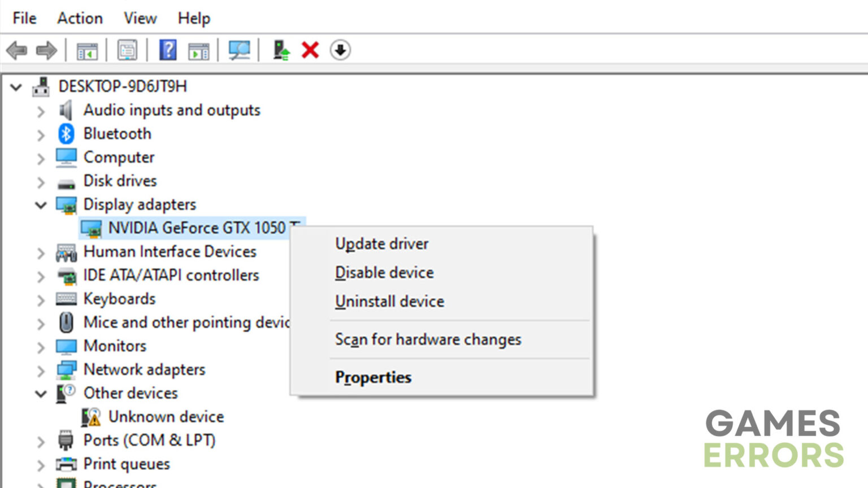Click the Scan for hardware changes icon
This screenshot has width=868, height=488.
238,50
